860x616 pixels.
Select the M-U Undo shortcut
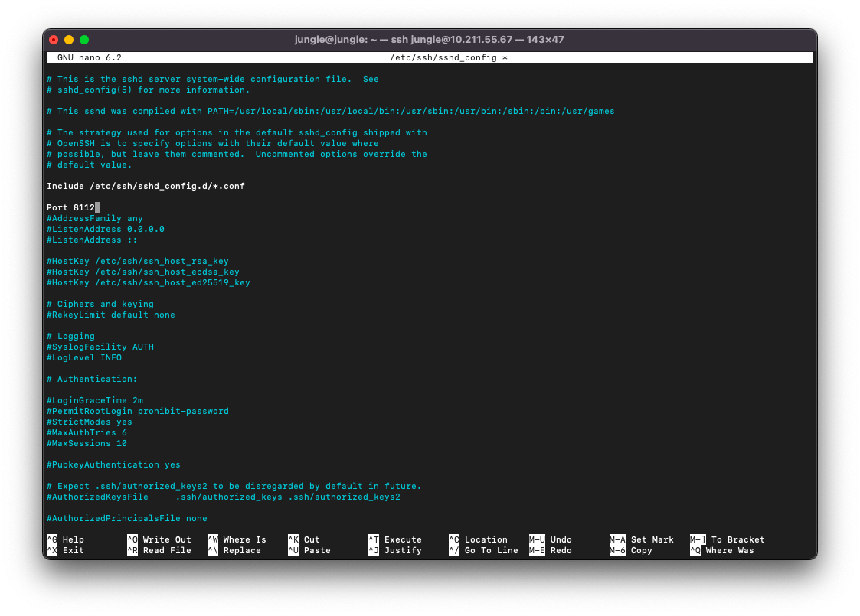(x=551, y=539)
